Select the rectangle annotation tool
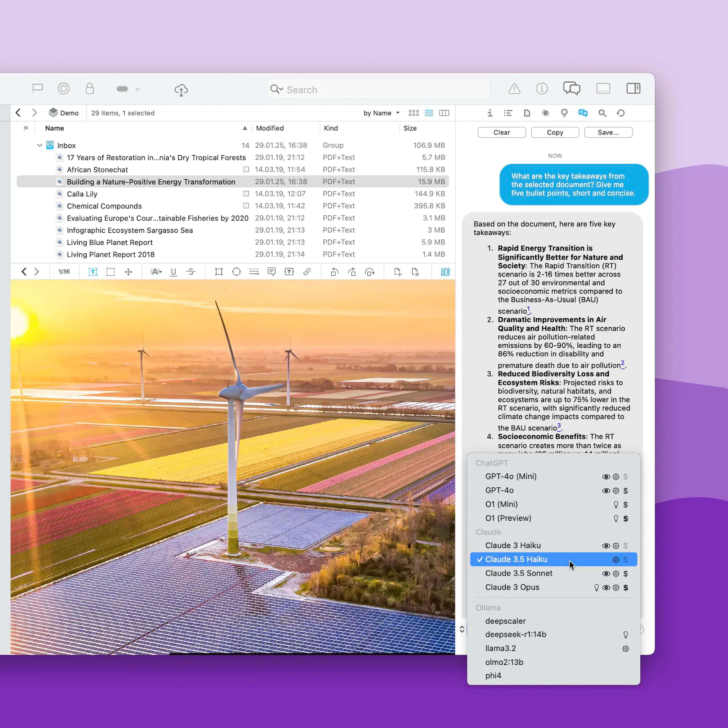Viewport: 728px width, 728px height. click(x=219, y=272)
